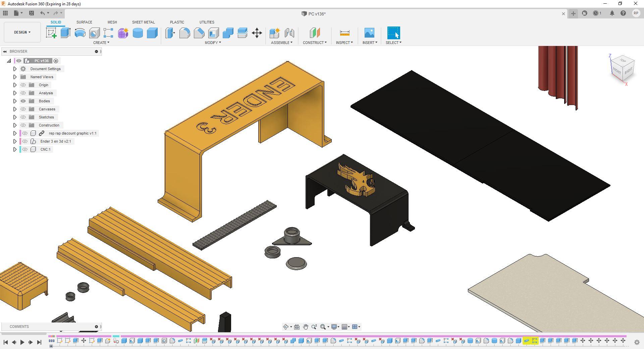Open the Rectangular Pattern tool
Viewport: 644px width, 349px height.
pyautogui.click(x=108, y=33)
